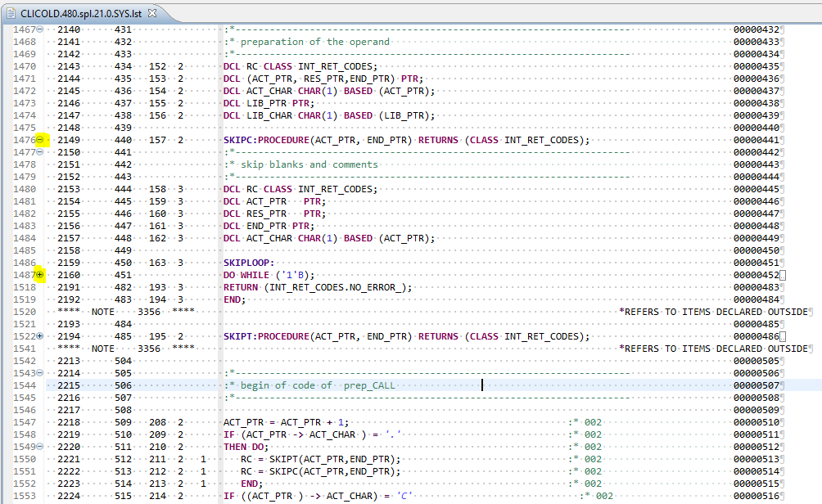
Task: Click sequence number 00000507 on the current line
Action: click(x=757, y=385)
